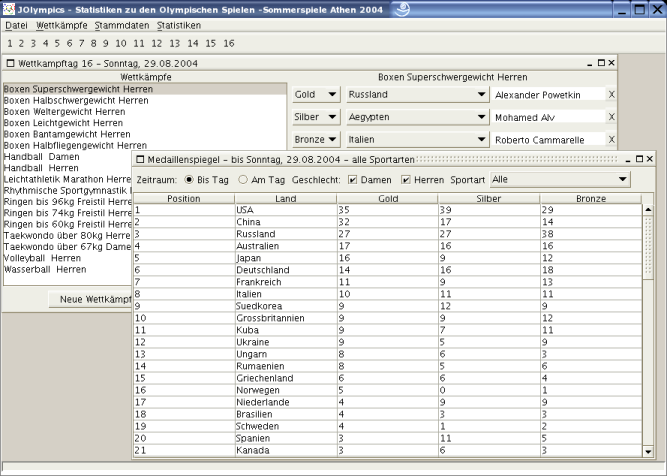The height and width of the screenshot is (476, 667).
Task: Open the Wettkämpfe menu
Action: (x=62, y=26)
